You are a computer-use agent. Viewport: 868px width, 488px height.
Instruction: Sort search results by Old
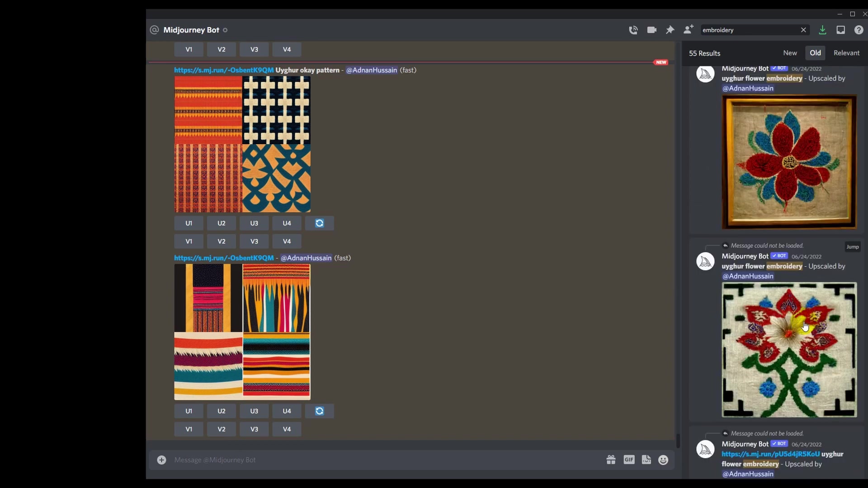[x=815, y=53]
